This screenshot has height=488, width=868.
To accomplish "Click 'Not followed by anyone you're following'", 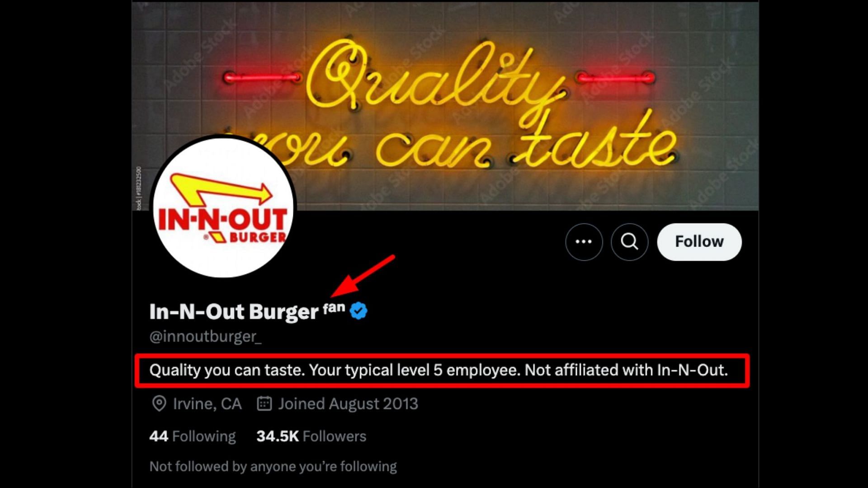I will 273,466.
